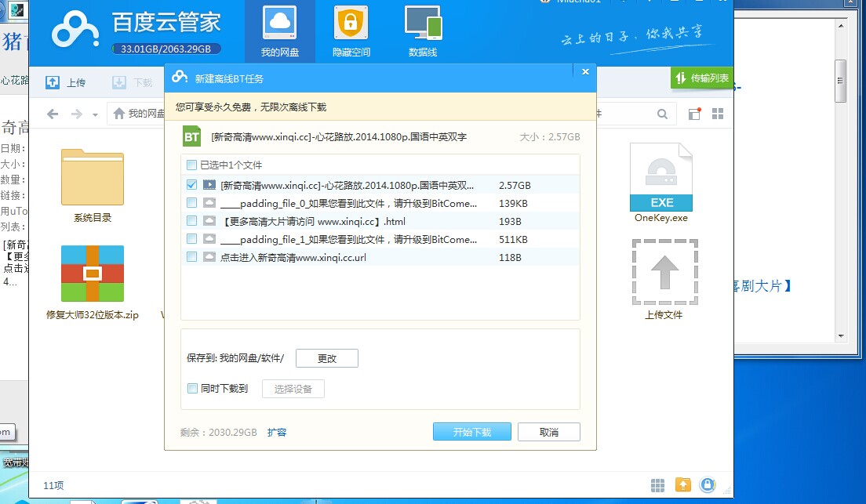Click the file name 点击进入新奇高清www.xinqi.cc.url

click(293, 258)
